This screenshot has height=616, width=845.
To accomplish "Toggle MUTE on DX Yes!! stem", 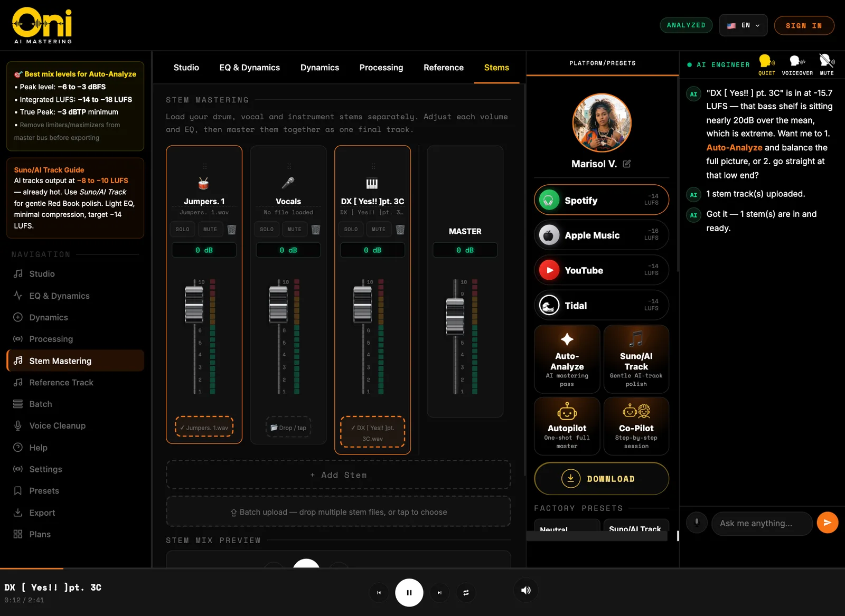I will pyautogui.click(x=379, y=230).
